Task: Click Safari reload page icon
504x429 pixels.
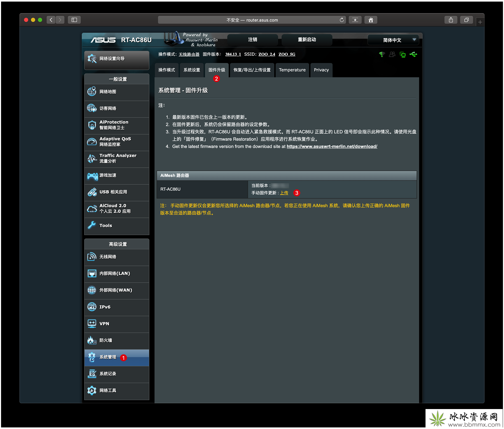Action: [342, 20]
